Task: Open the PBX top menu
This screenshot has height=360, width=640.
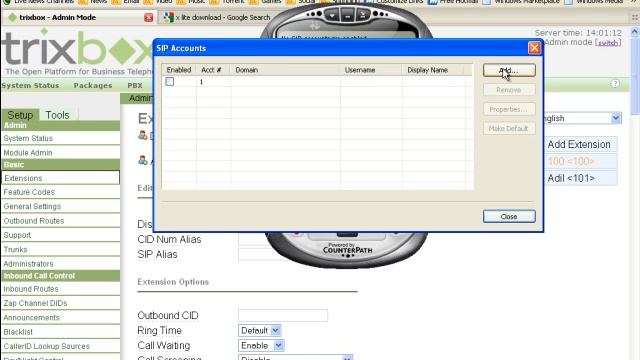Action: click(x=135, y=85)
